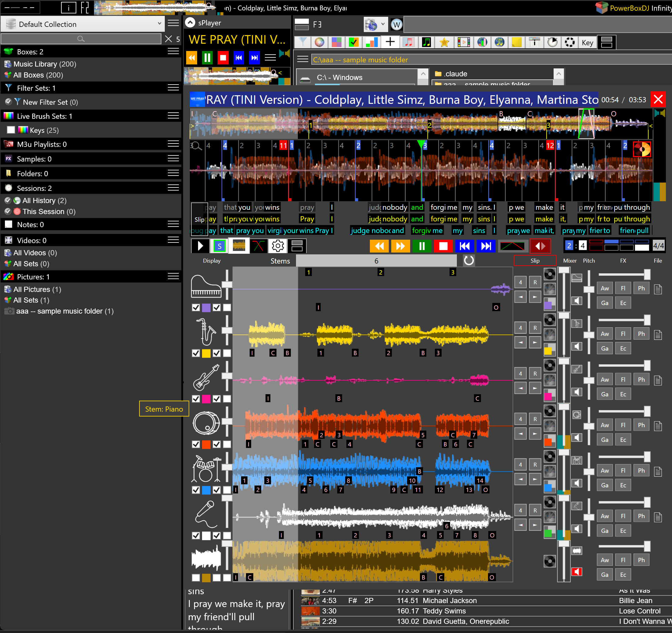672x633 pixels.
Task: Open the Filter Sets section menu
Action: (x=173, y=88)
